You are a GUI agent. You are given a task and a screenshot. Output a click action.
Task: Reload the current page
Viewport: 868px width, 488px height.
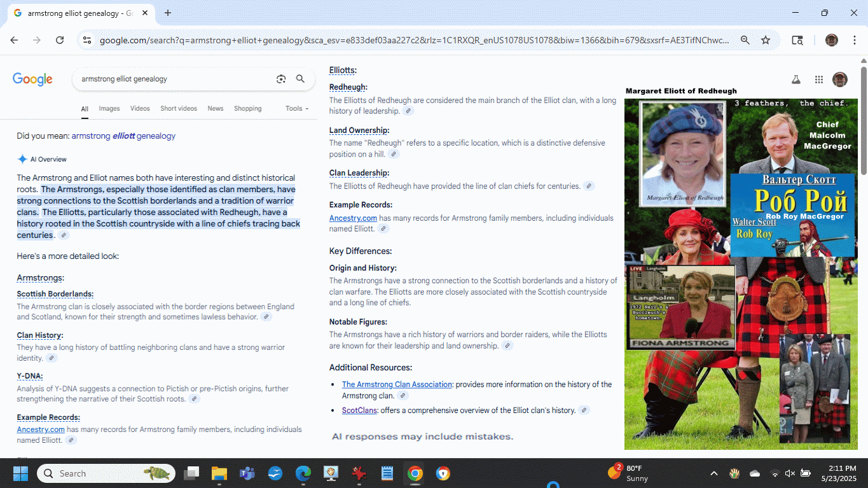pyautogui.click(x=60, y=40)
